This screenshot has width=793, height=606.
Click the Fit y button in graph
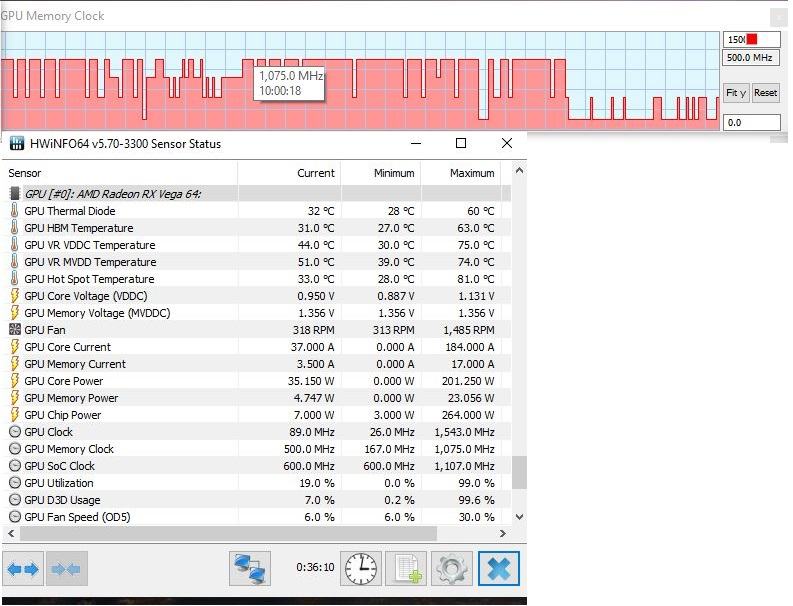(736, 93)
